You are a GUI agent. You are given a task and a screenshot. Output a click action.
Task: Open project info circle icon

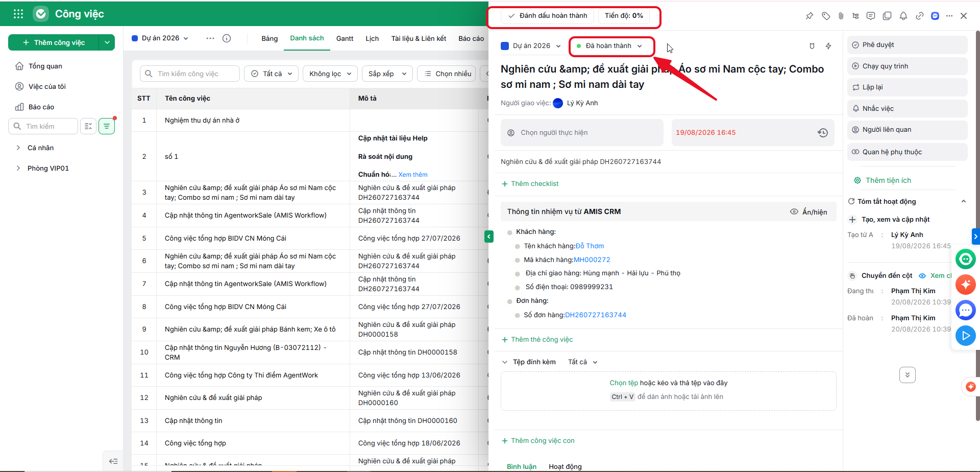(x=227, y=38)
